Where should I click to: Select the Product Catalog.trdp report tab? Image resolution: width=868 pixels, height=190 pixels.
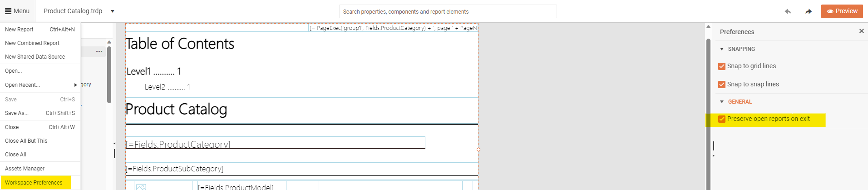[x=73, y=11]
